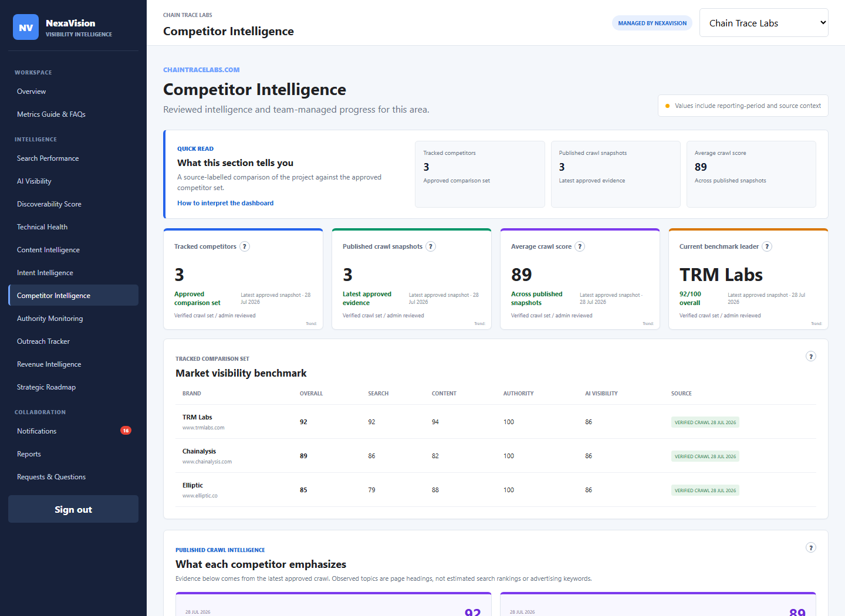Navigate to Strategic Roadmap
The height and width of the screenshot is (616, 845).
[73, 387]
